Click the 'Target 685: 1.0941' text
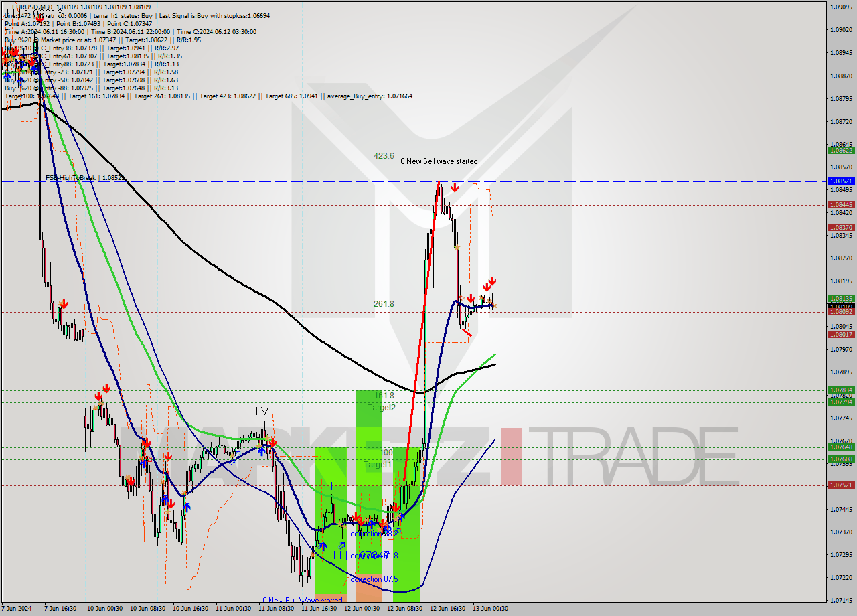857x616 pixels. pos(291,96)
